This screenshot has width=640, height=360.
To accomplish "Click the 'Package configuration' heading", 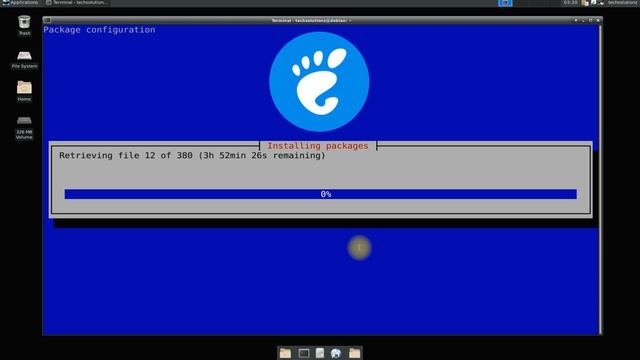I will point(99,30).
